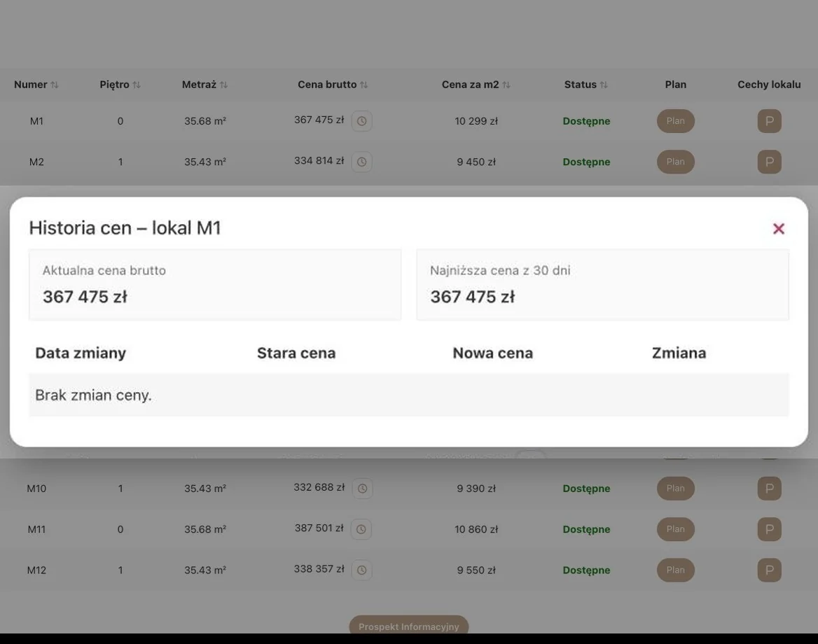Open the Plan button for M1
818x644 pixels.
pos(676,121)
